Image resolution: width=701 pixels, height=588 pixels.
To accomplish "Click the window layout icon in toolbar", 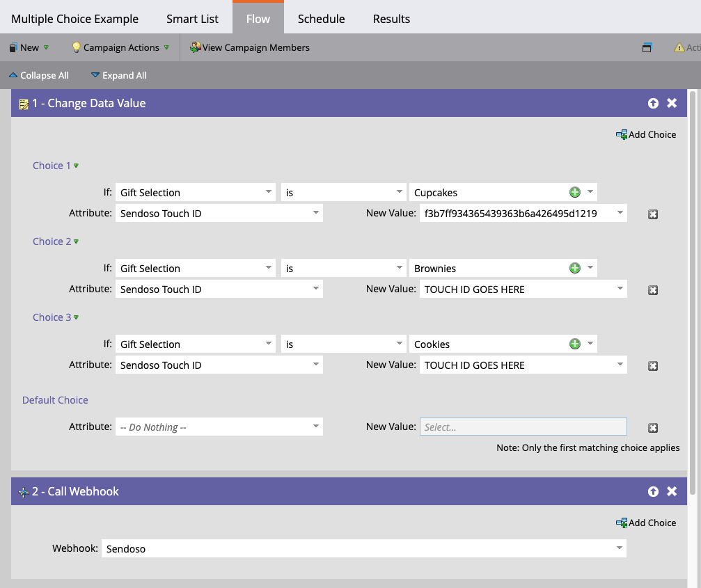I will [647, 48].
